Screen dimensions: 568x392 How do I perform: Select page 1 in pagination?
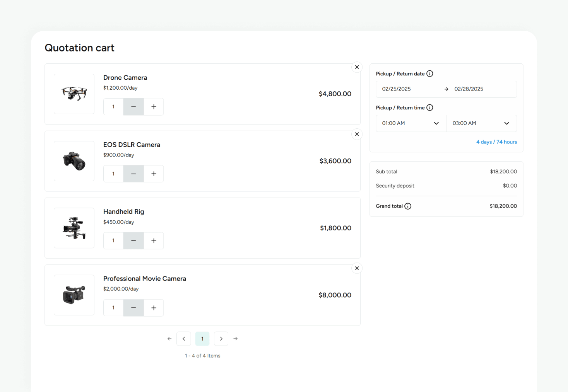tap(202, 339)
